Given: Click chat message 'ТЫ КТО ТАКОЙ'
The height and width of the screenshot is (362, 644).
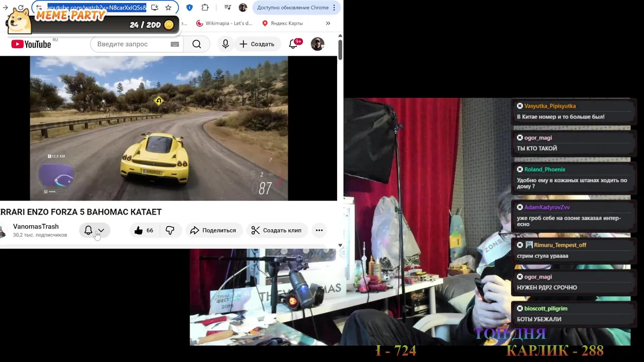Looking at the screenshot, I should 537,148.
